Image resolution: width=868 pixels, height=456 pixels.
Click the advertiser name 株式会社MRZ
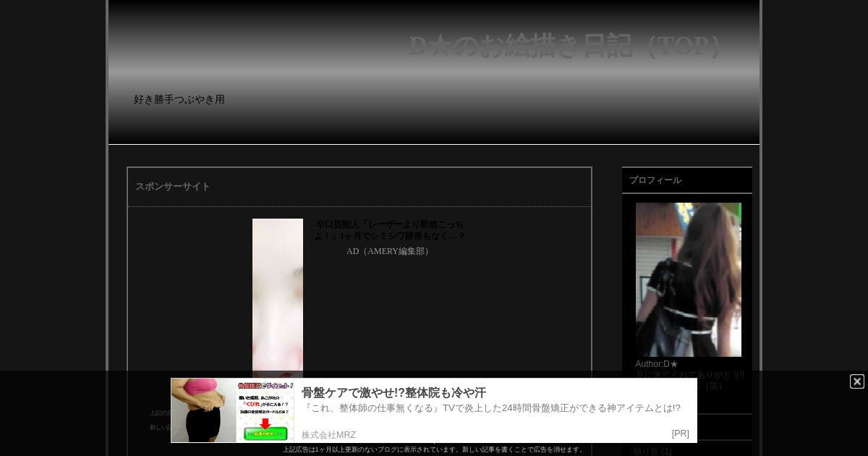(328, 435)
